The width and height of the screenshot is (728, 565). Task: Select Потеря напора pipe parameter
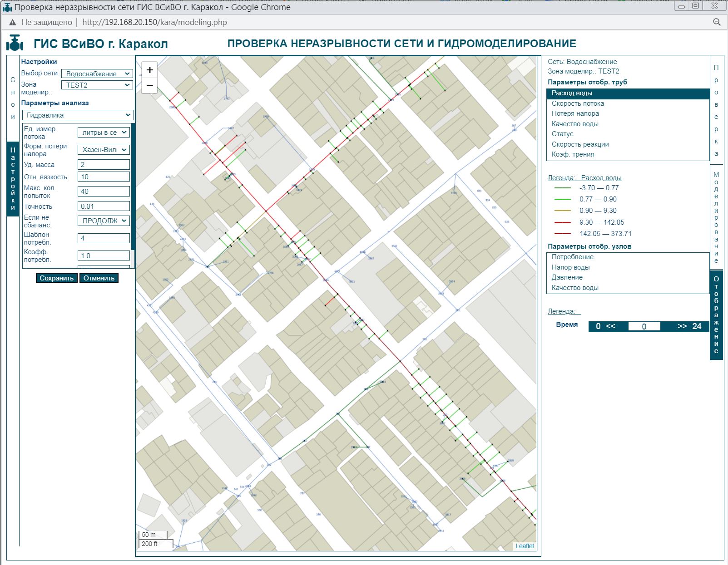click(628, 113)
